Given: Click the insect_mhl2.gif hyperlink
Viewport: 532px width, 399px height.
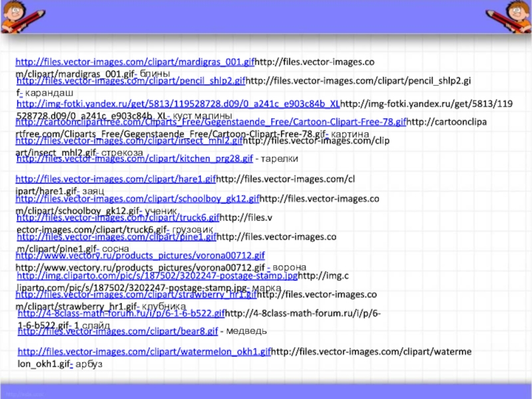Looking at the screenshot, I should [129, 140].
